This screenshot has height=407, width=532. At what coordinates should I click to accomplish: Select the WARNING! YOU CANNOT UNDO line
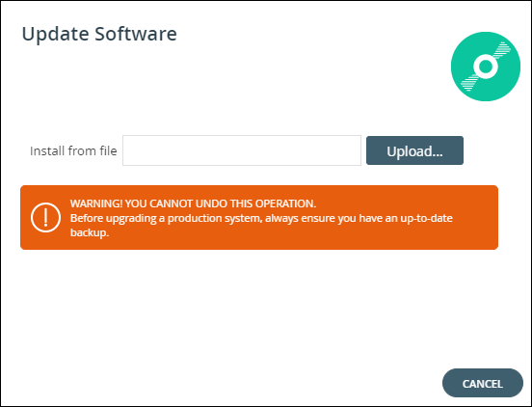tap(193, 203)
